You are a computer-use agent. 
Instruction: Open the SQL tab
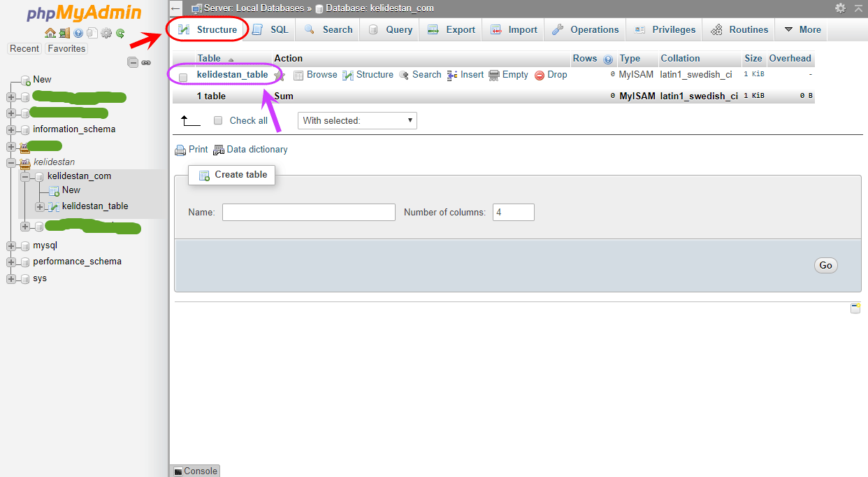(x=270, y=29)
